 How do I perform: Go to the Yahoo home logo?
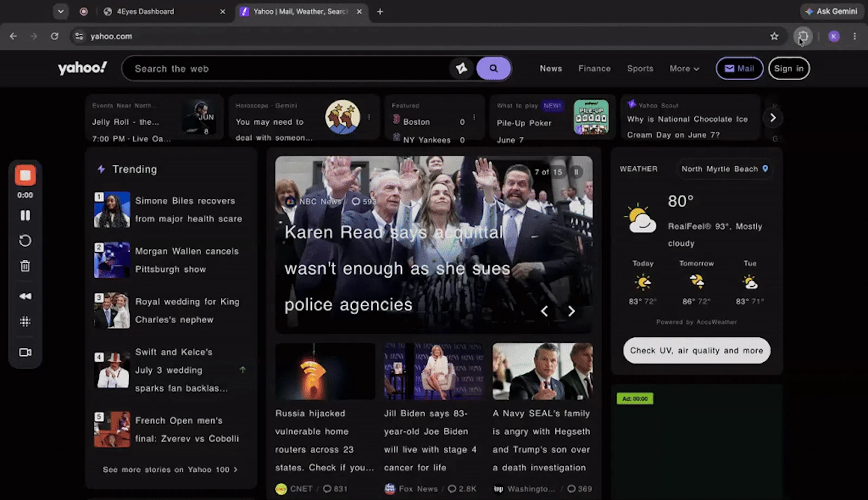point(82,68)
